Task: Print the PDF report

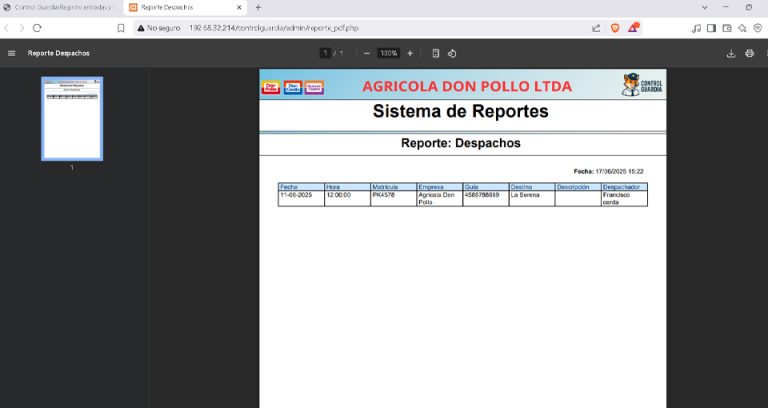Action: click(x=749, y=53)
